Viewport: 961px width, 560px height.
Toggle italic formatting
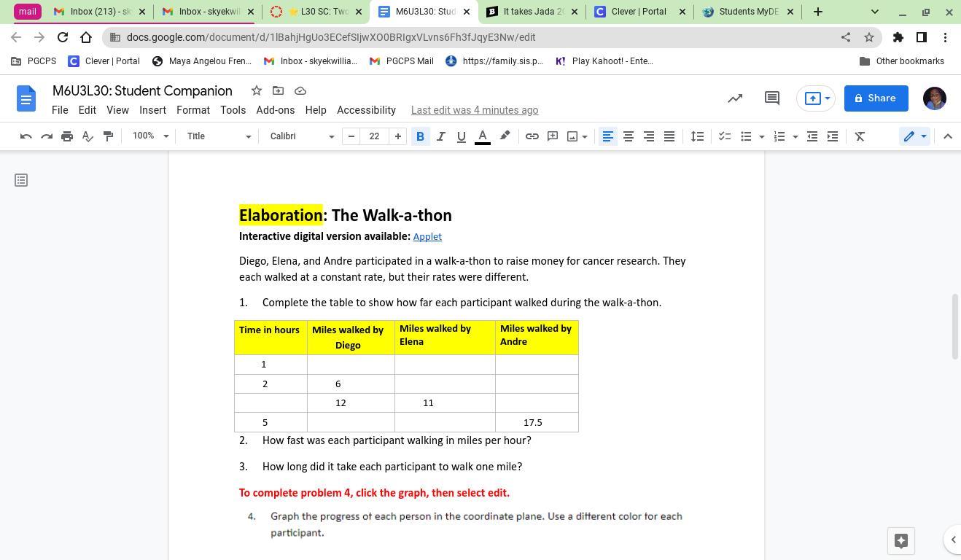pyautogui.click(x=440, y=136)
